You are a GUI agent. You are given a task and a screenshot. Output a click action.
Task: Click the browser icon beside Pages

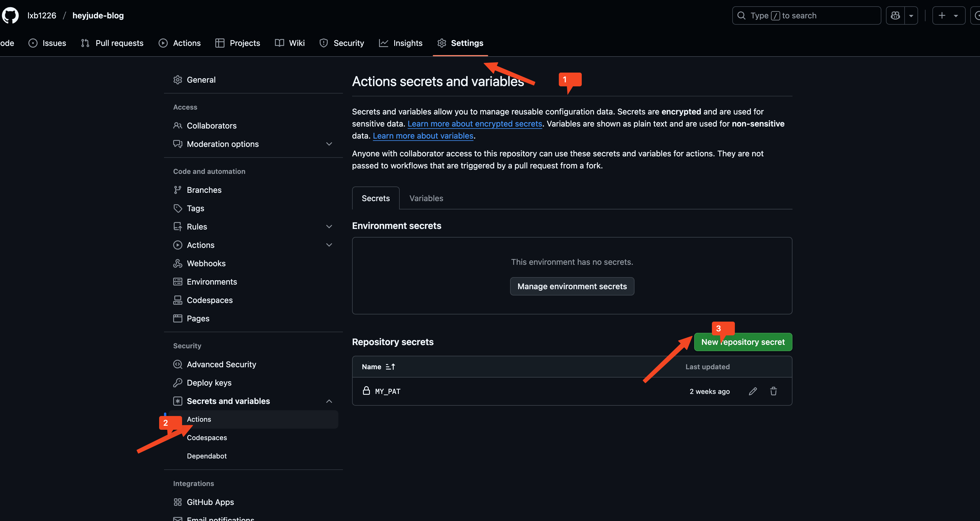click(178, 318)
